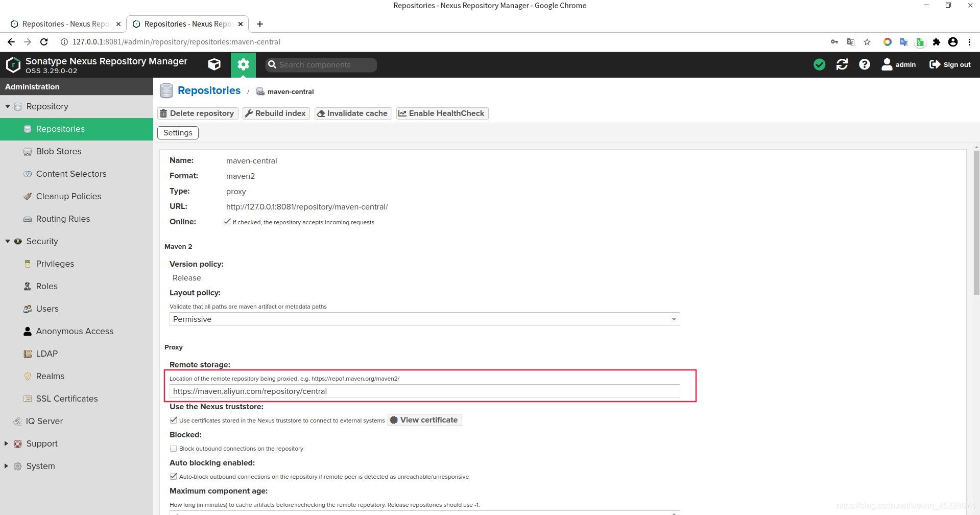Image resolution: width=980 pixels, height=515 pixels.
Task: Open Chrome three-dot menu
Action: (x=969, y=42)
